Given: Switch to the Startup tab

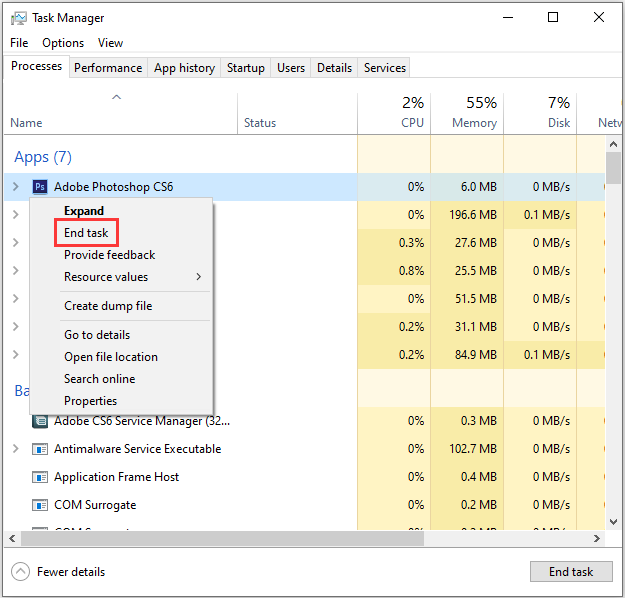Looking at the screenshot, I should (246, 68).
